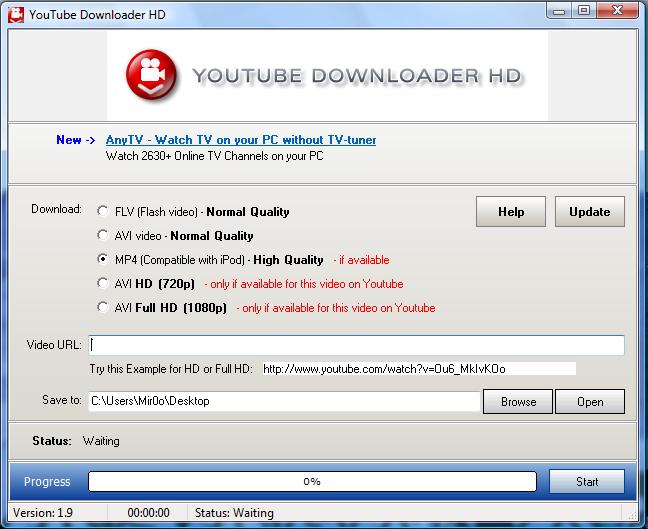648x529 pixels.
Task: Click Open to view the save folder
Action: pyautogui.click(x=590, y=401)
